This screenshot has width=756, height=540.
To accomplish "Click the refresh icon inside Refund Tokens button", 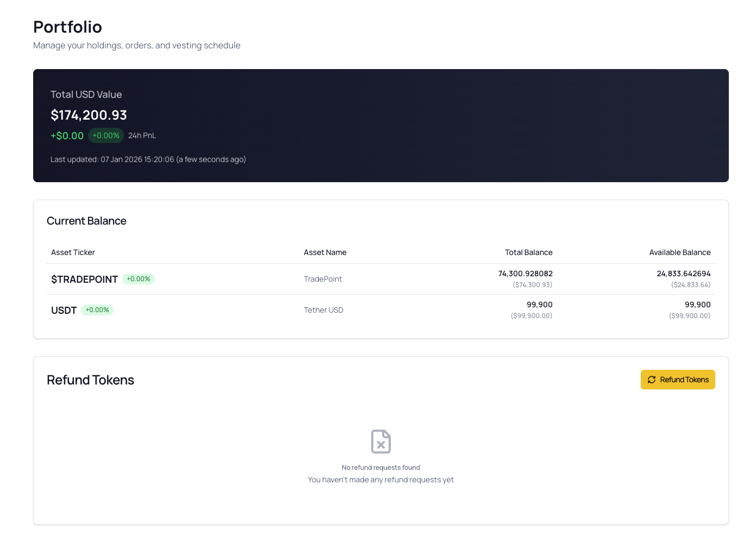I will pos(652,380).
